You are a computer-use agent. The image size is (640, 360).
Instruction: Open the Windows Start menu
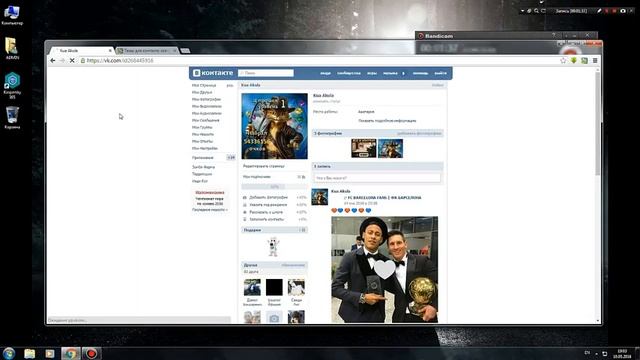click(x=9, y=353)
